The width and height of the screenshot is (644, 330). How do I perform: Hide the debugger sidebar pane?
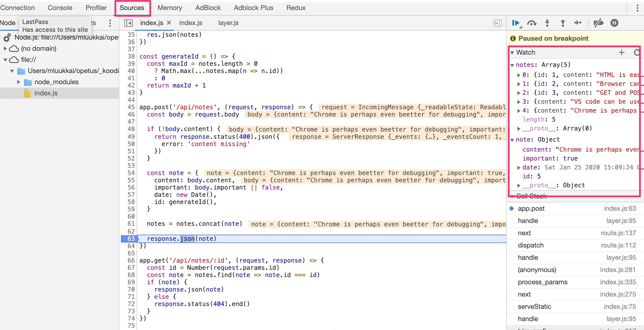[x=498, y=23]
